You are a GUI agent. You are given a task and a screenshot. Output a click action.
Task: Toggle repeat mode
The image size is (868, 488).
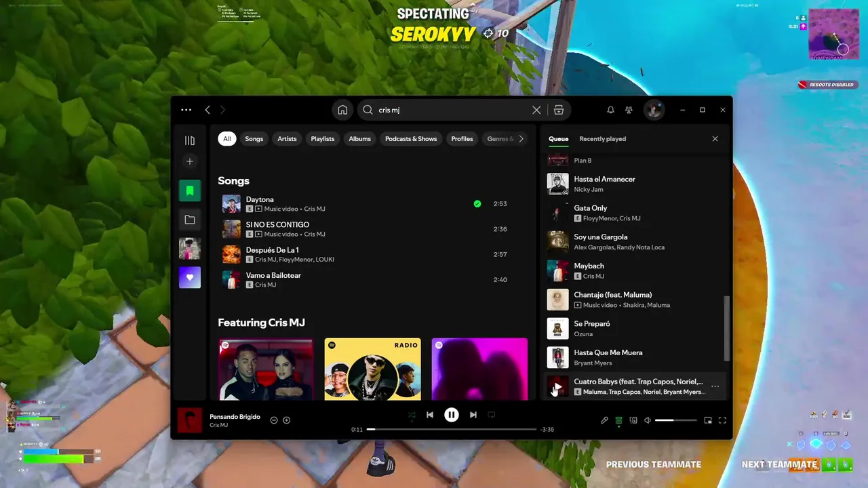[492, 415]
